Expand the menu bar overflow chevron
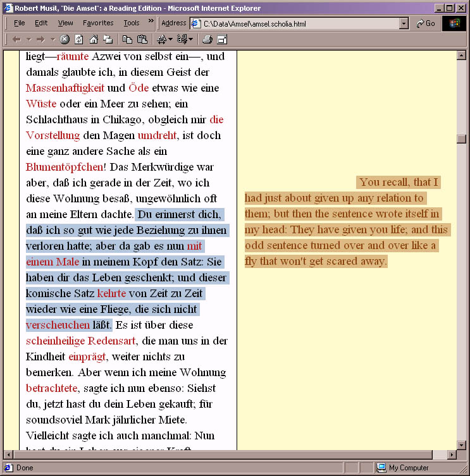Screen dimensions: 470x476 (151, 21)
